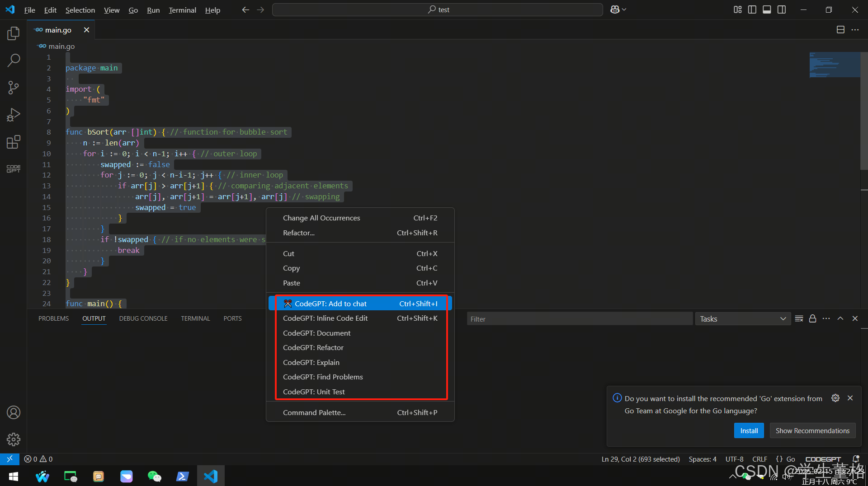Switch to the TERMINAL tab

coord(195,318)
